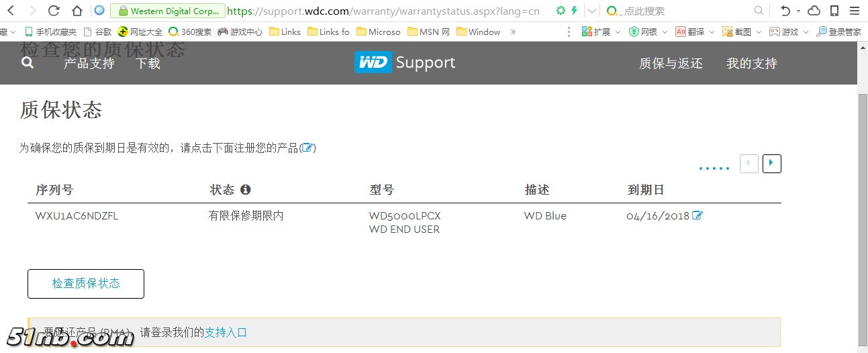Click the 型号 column header
Image resolution: width=868 pixels, height=353 pixels.
[x=382, y=190]
